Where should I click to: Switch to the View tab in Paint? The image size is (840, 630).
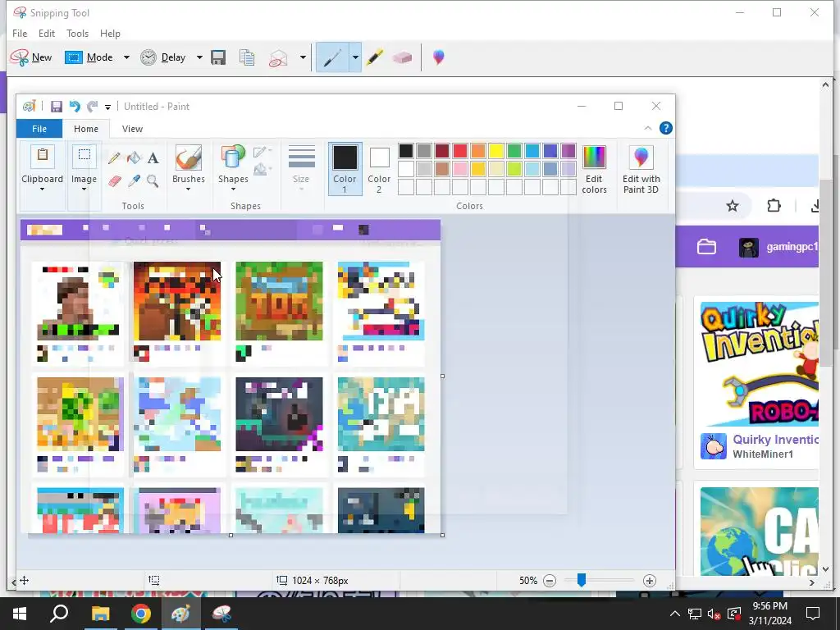(x=132, y=129)
